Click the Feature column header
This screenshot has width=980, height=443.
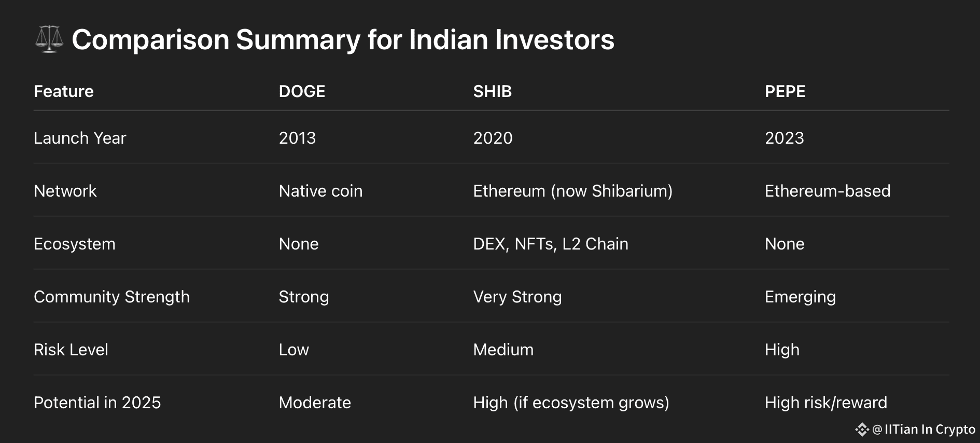point(64,91)
